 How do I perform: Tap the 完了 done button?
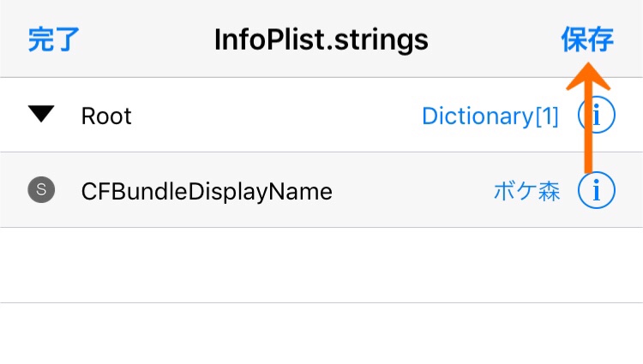[x=54, y=39]
